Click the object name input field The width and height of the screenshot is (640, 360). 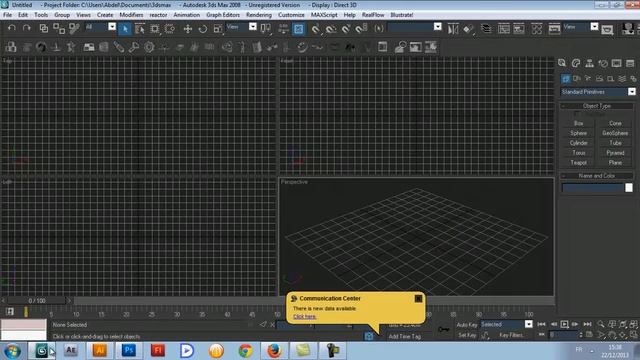coord(593,188)
